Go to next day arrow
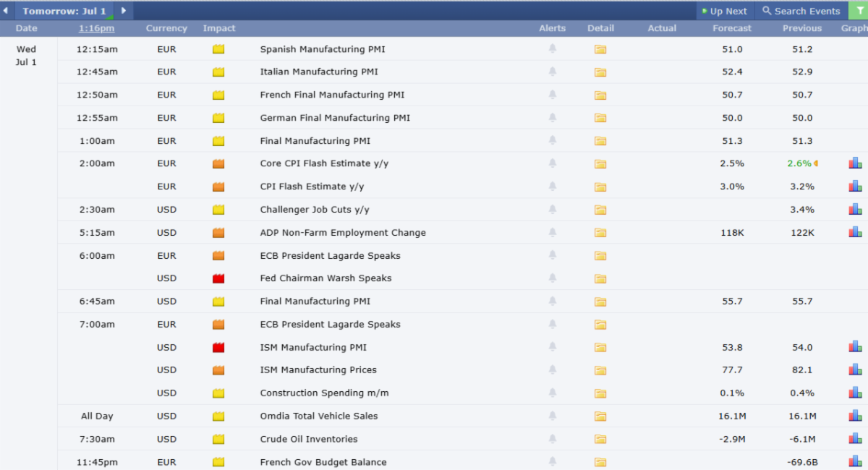Image resolution: width=868 pixels, height=470 pixels. pos(124,11)
